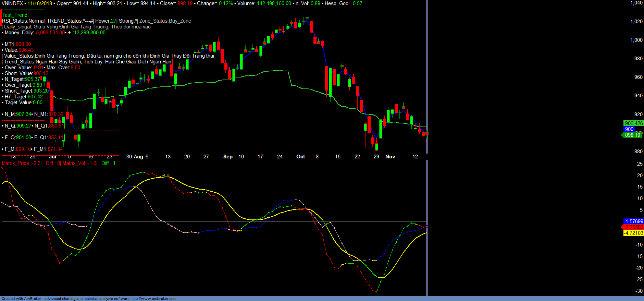
Task: Click the green 906.426 price tag
Action: tap(633, 123)
